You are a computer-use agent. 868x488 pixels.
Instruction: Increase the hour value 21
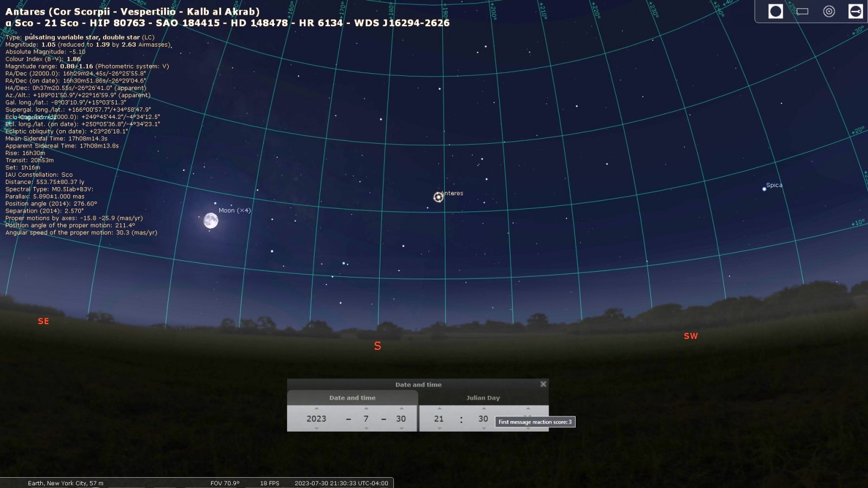pyautogui.click(x=439, y=408)
